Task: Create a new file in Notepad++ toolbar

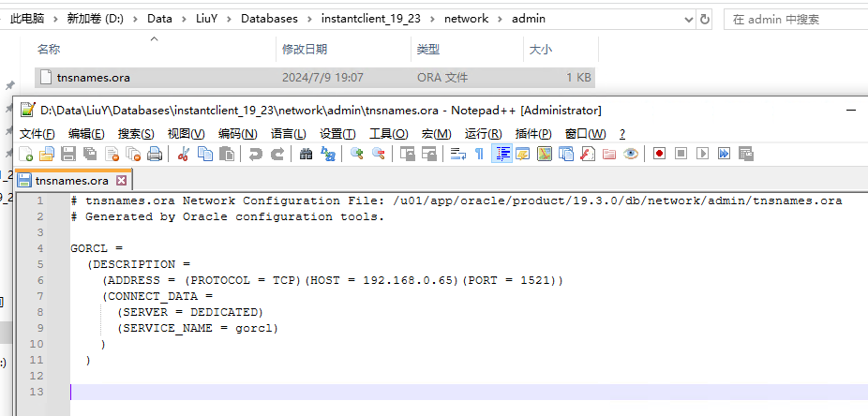Action: tap(26, 154)
